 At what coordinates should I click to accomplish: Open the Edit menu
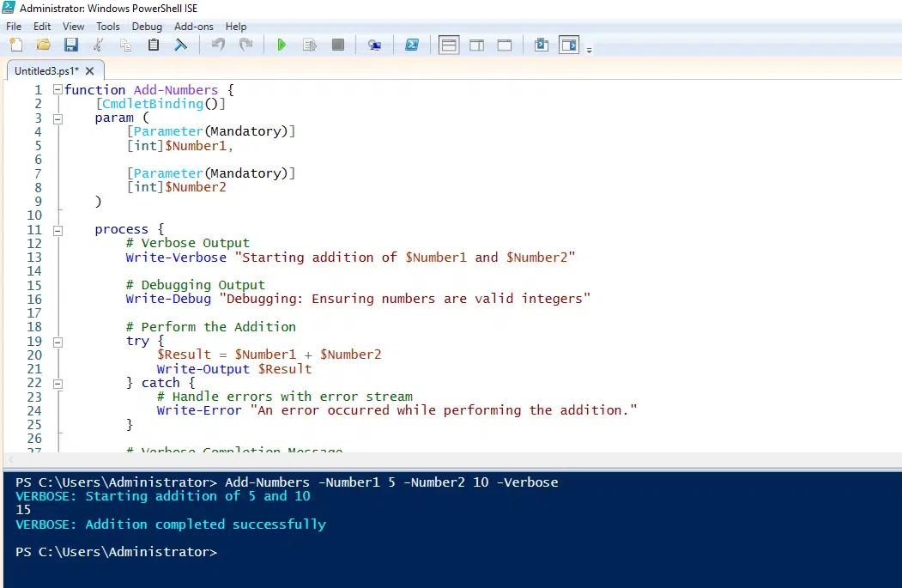click(42, 27)
